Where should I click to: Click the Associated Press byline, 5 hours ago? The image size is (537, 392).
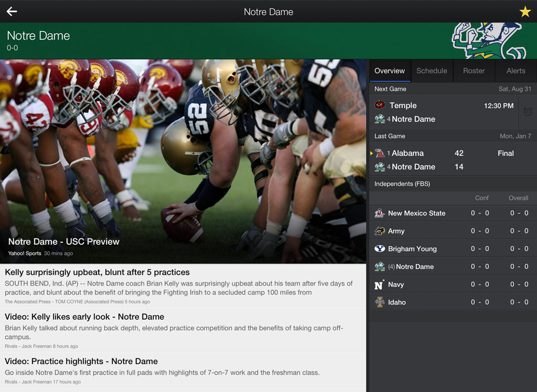pos(78,302)
